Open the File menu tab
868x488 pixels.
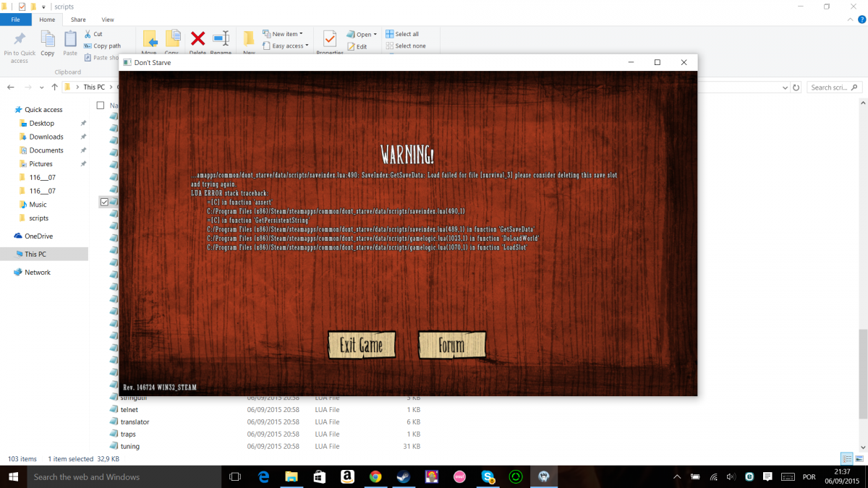pos(15,20)
